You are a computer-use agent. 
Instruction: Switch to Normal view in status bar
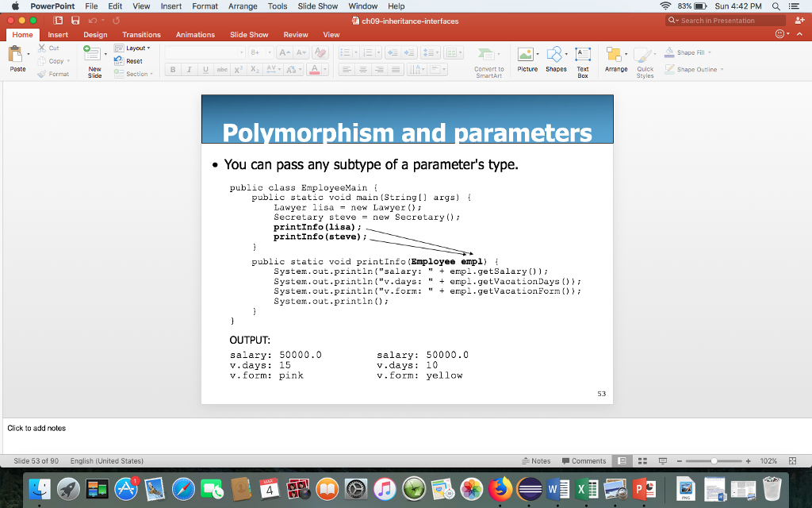pyautogui.click(x=622, y=461)
